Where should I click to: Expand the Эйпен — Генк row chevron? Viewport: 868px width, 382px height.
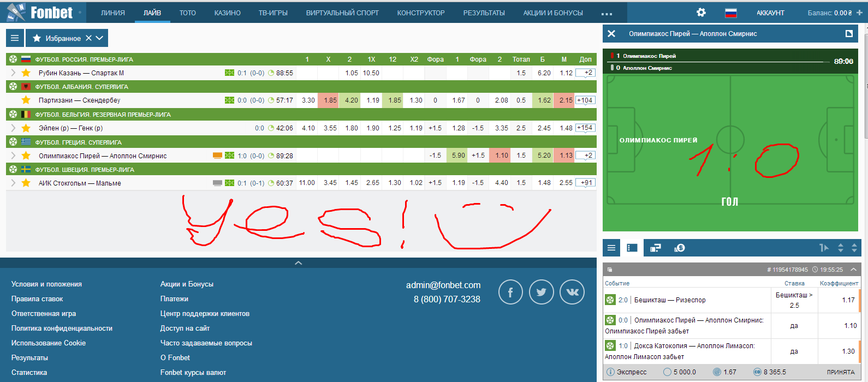pos(13,128)
